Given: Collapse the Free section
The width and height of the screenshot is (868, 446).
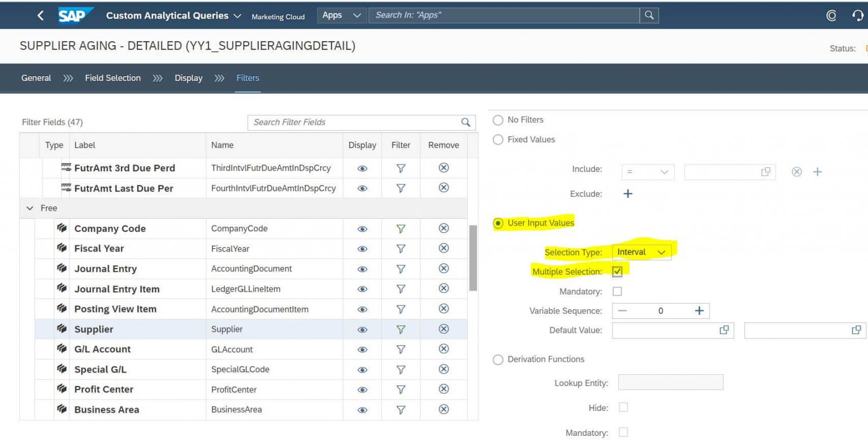Looking at the screenshot, I should pyautogui.click(x=30, y=208).
